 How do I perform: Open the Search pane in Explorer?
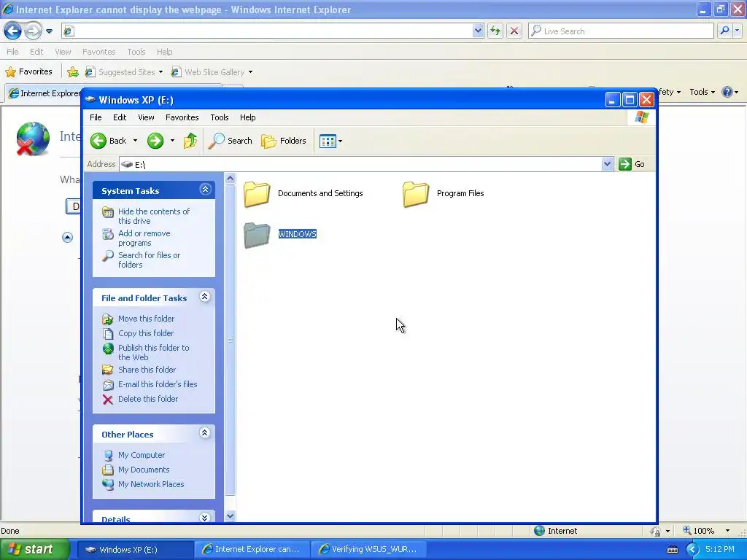[231, 141]
